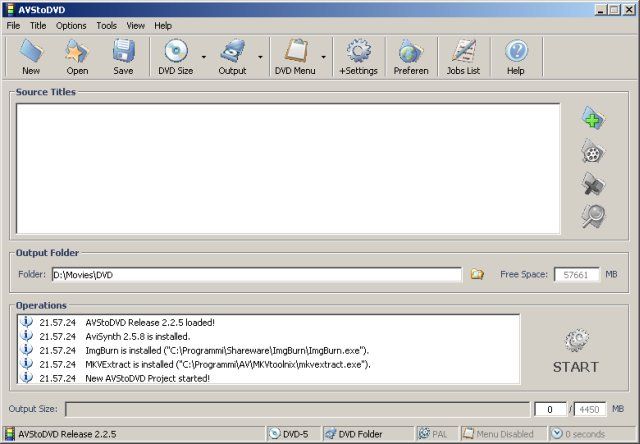Open the View menu
640x444 pixels.
tap(136, 26)
